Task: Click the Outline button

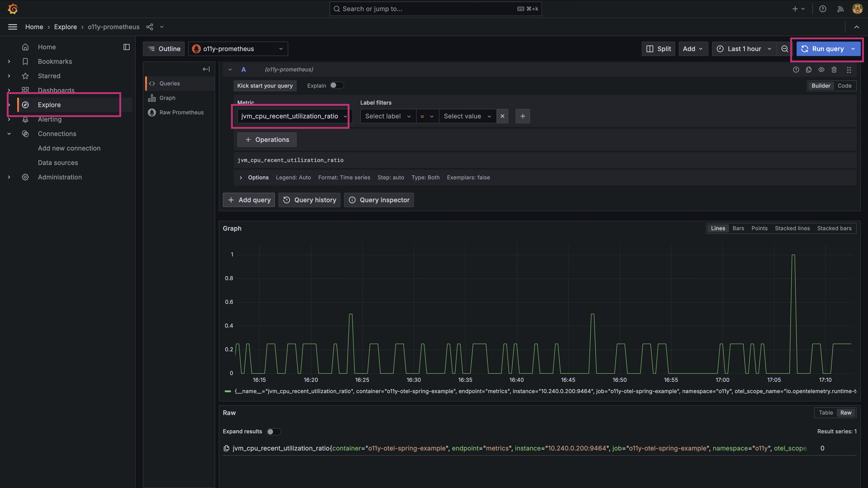Action: (x=164, y=49)
